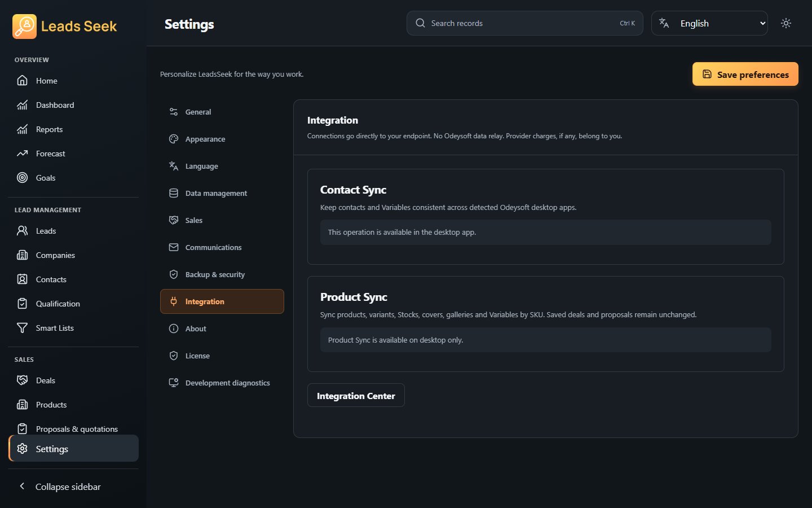The image size is (812, 508).
Task: Click the Product Sync heading
Action: pyautogui.click(x=354, y=297)
